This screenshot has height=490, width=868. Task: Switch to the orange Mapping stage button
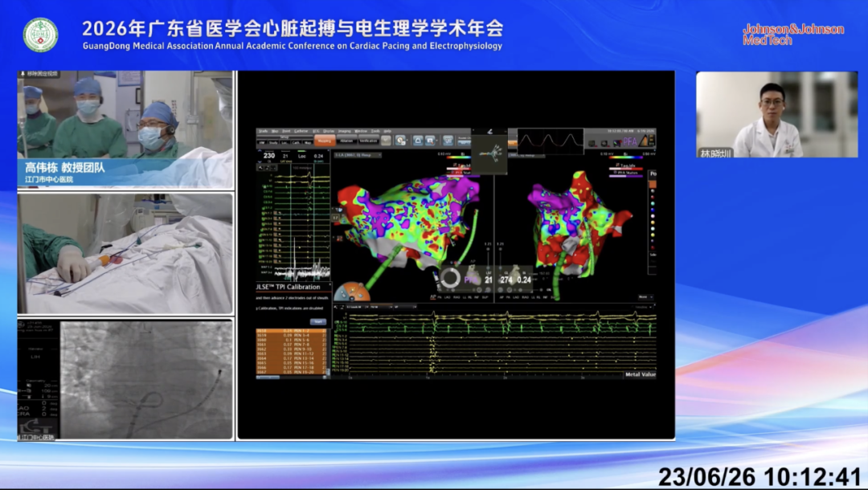click(x=325, y=141)
